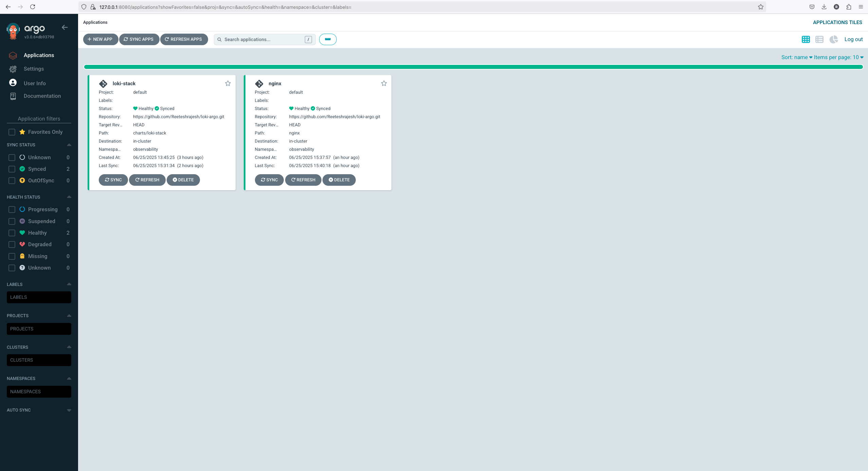Check the Synced sync status filter
The width and height of the screenshot is (868, 471).
click(12, 169)
